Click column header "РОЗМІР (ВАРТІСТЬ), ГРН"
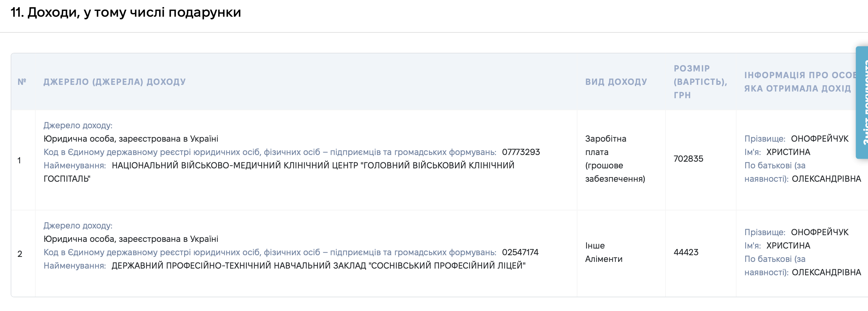The image size is (868, 311). point(701,82)
